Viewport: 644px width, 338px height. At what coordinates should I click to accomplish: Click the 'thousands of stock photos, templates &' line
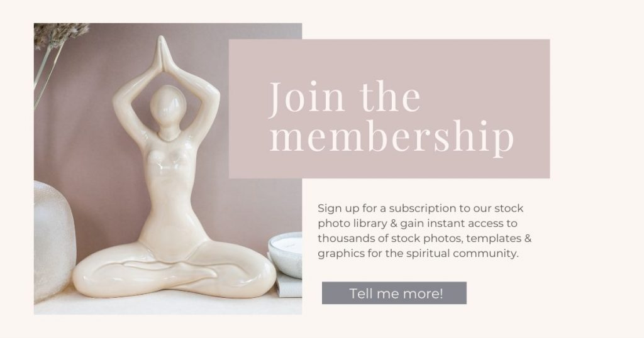tap(425, 238)
